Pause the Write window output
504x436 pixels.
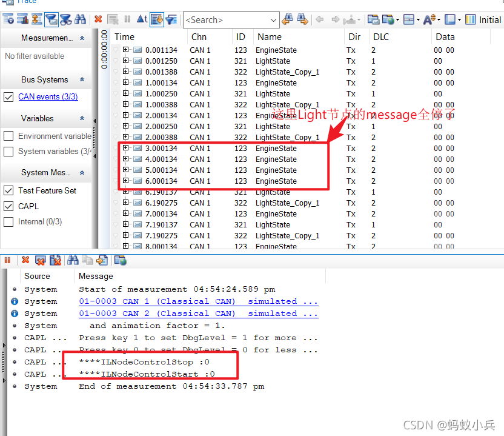click(x=7, y=260)
